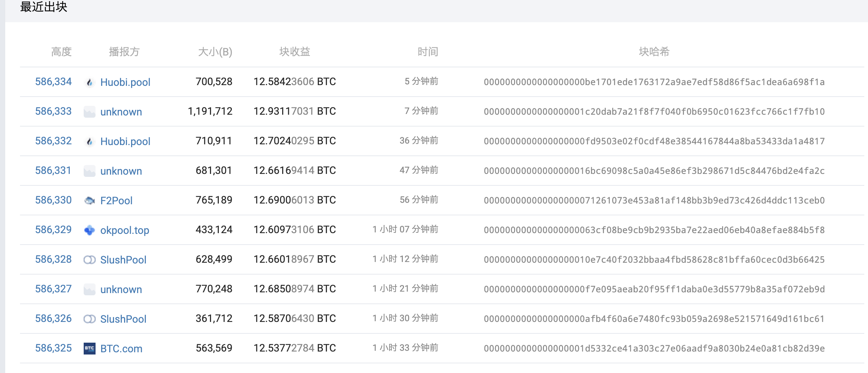The image size is (868, 373).
Task: Click the 块收益 column header
Action: pyautogui.click(x=295, y=52)
